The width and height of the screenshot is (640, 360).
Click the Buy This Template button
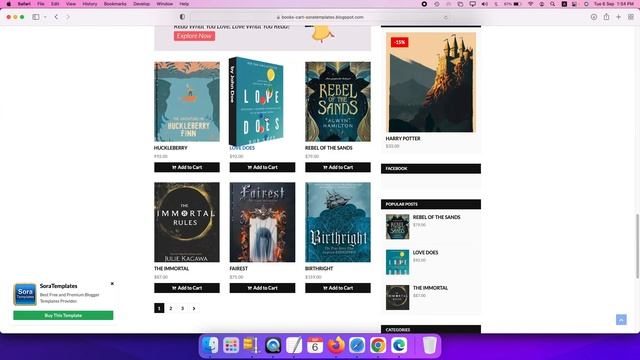63,316
